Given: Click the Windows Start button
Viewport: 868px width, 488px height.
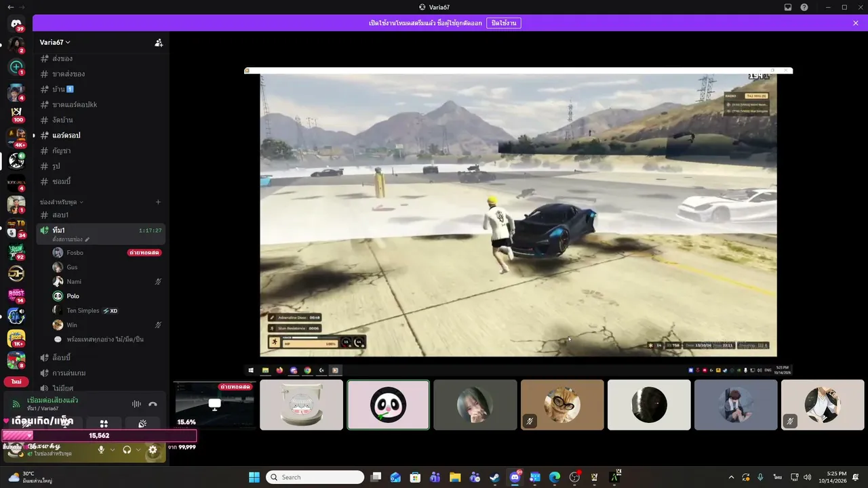Looking at the screenshot, I should point(254,477).
